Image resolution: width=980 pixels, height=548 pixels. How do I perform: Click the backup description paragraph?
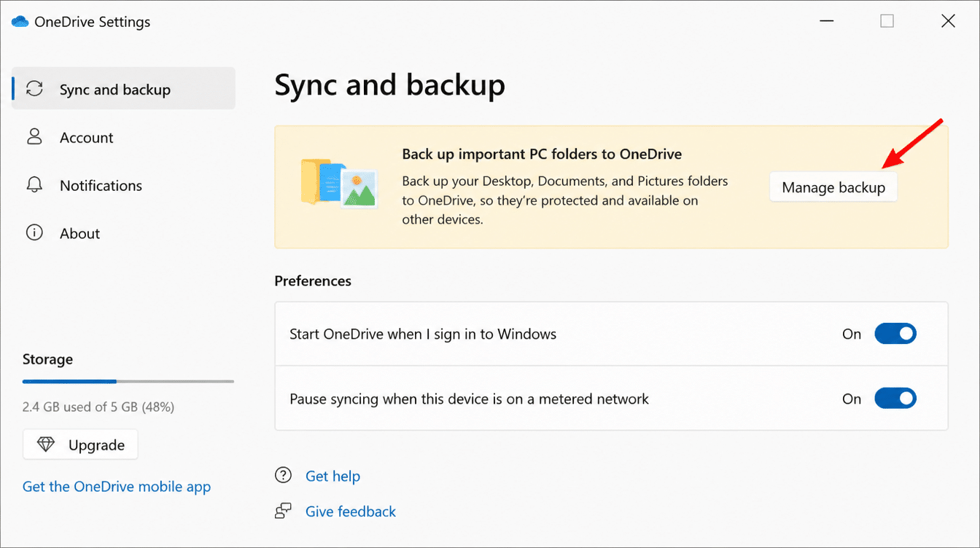pyautogui.click(x=565, y=200)
